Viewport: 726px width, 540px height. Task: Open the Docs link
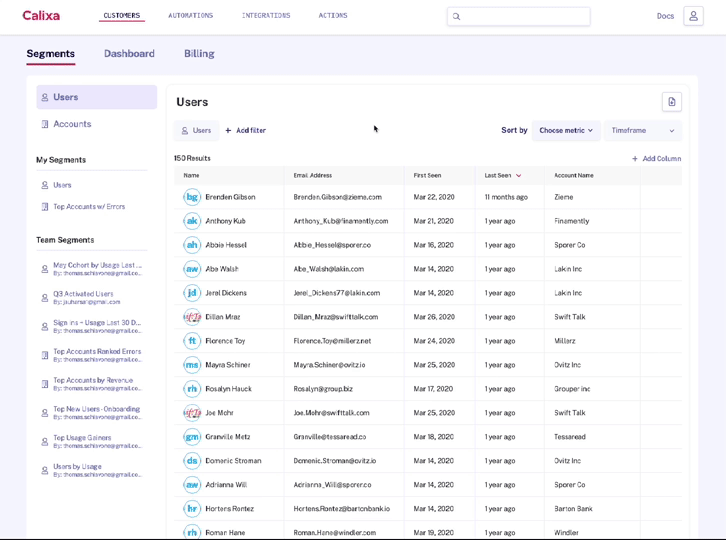pos(665,16)
